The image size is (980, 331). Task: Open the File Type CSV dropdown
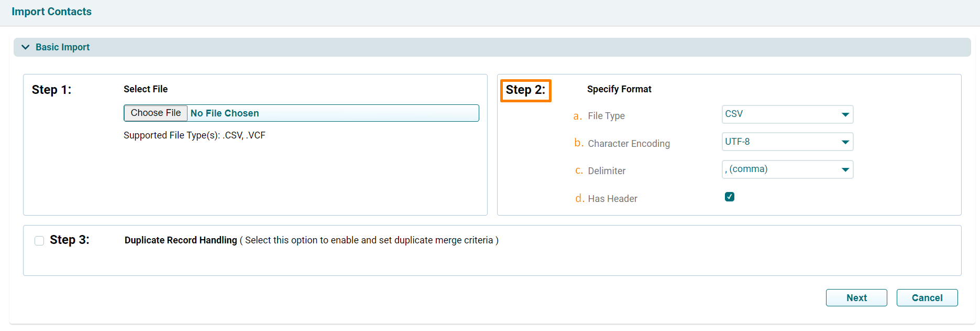click(x=787, y=114)
